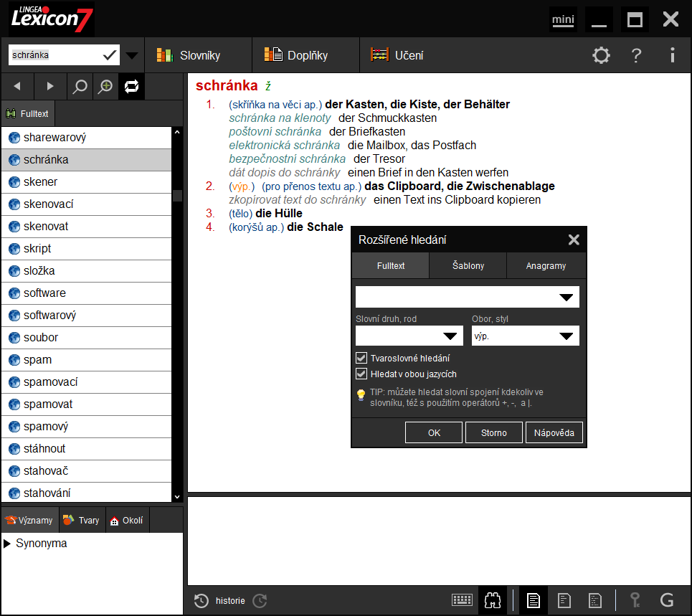Open advanced search with the zoom-plus icon

[x=105, y=85]
